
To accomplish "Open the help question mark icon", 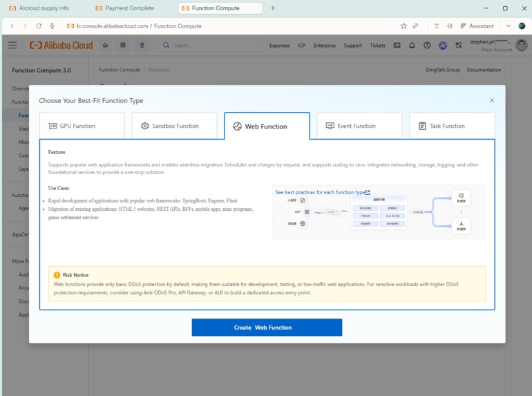I will (427, 45).
